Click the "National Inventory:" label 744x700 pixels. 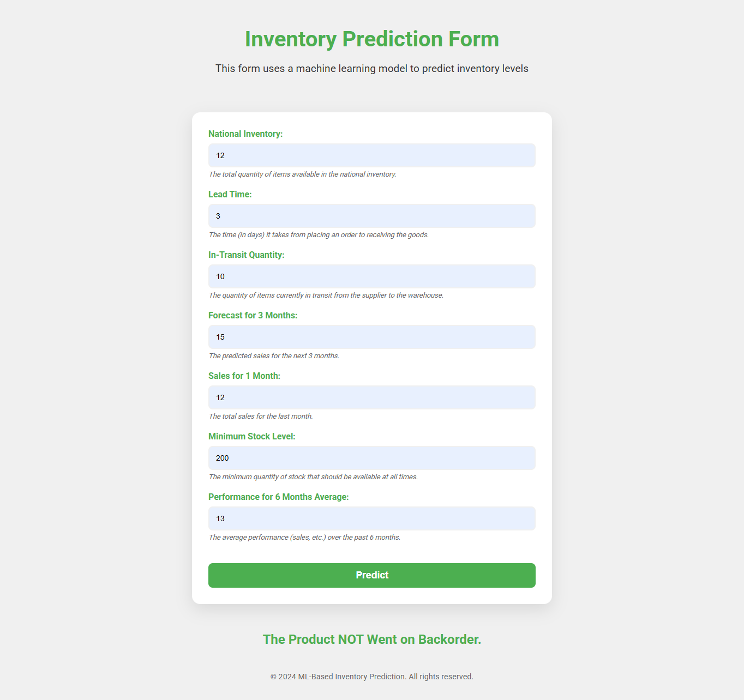(x=245, y=134)
